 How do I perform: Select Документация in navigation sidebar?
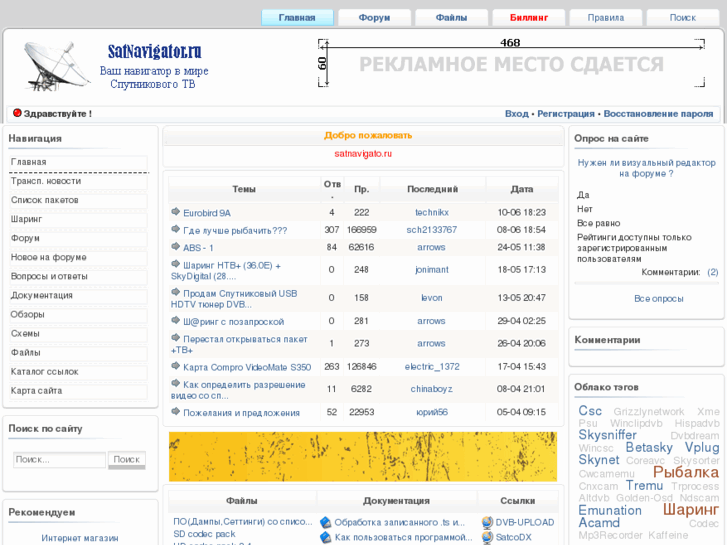click(78, 295)
